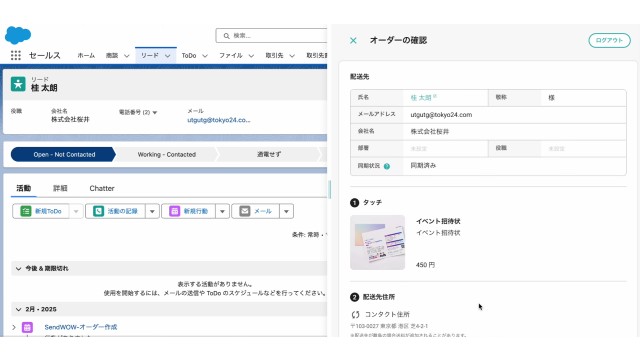Collapse the 2月・2025 section
This screenshot has width=640, height=360.
[18, 309]
